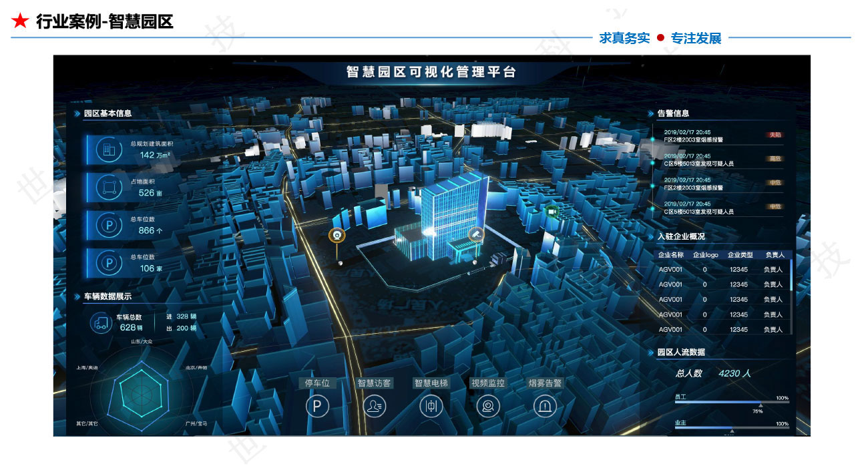
Task: Click the 高危 alarm level badge
Action: point(775,159)
